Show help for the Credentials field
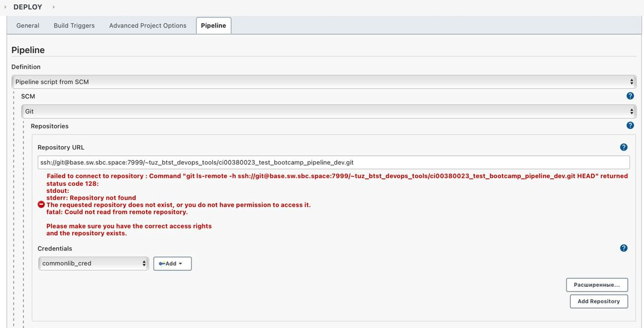This screenshot has width=644, height=328. (x=623, y=248)
